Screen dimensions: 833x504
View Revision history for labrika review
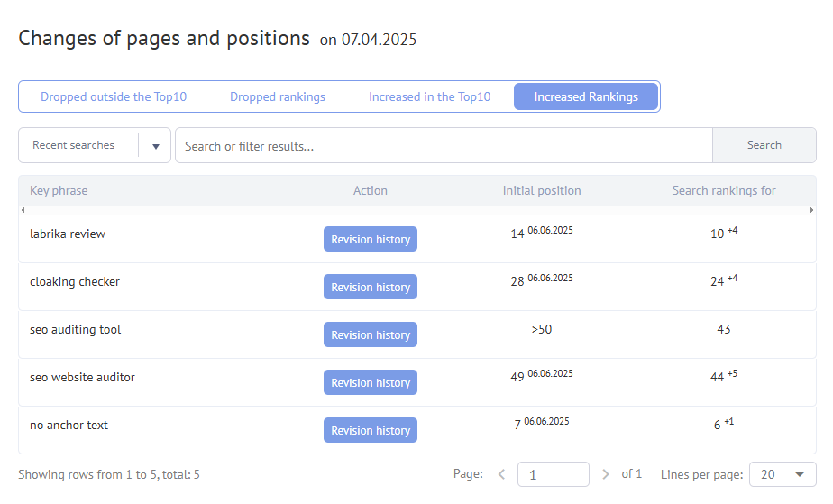click(x=370, y=239)
